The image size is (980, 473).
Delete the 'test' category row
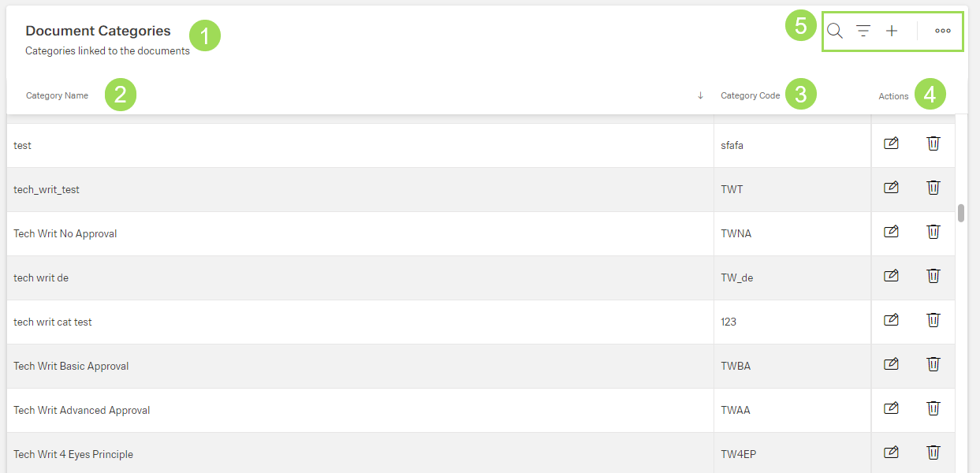coord(933,143)
